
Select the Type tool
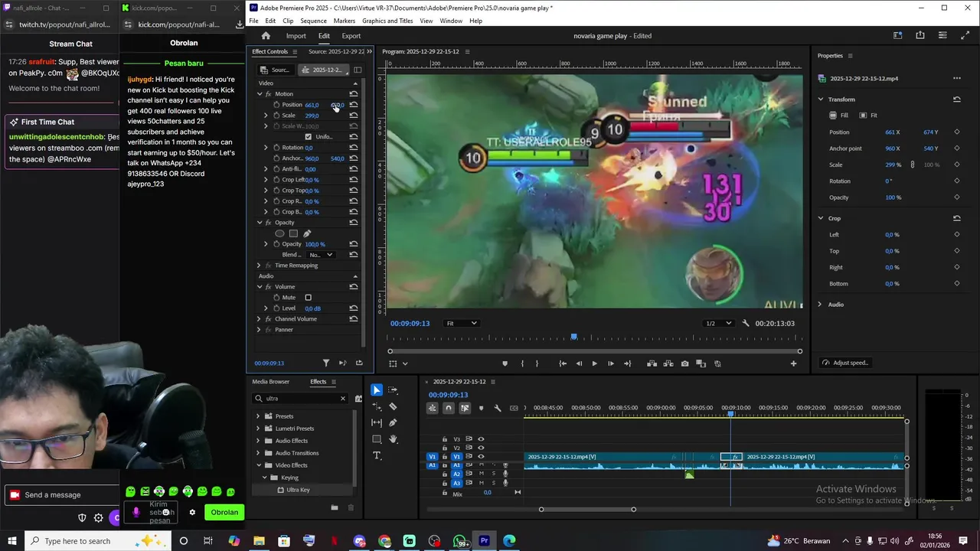(x=377, y=455)
